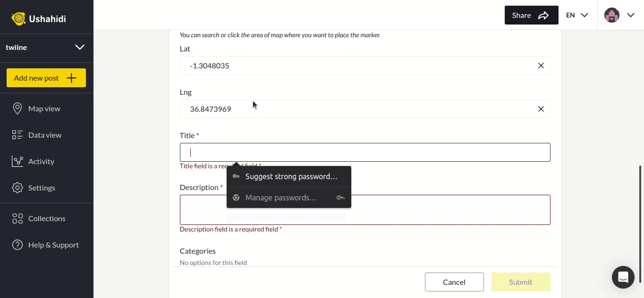
Task: Click into the Title input field
Action: pyautogui.click(x=365, y=152)
